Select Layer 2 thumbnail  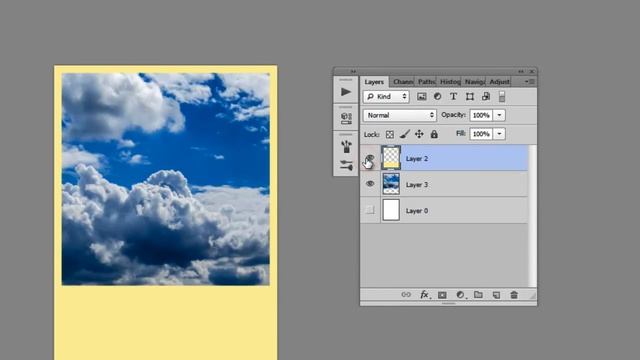point(391,158)
